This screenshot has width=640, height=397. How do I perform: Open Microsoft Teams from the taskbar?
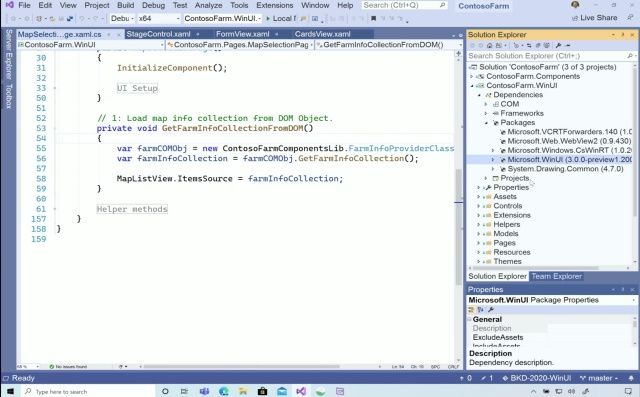point(204,391)
